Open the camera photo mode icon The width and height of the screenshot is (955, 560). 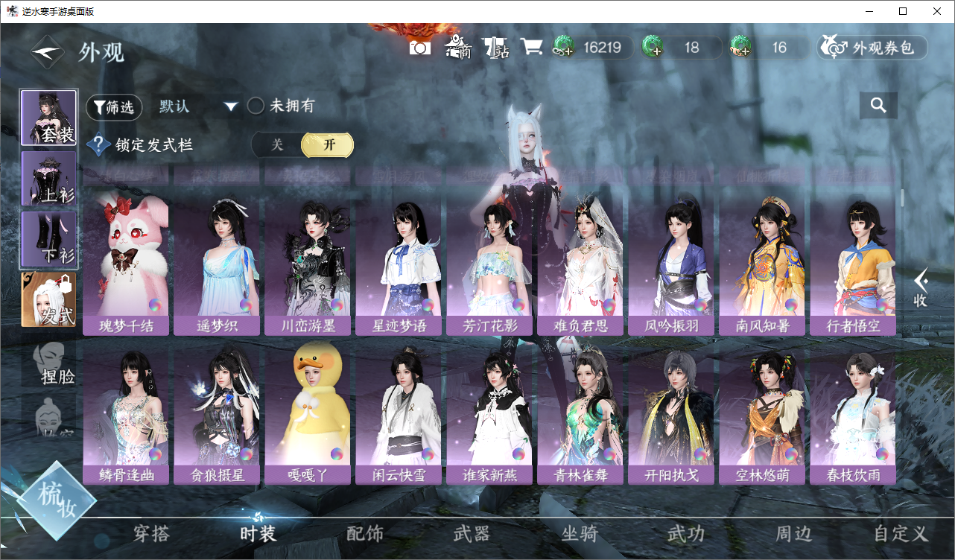[420, 48]
